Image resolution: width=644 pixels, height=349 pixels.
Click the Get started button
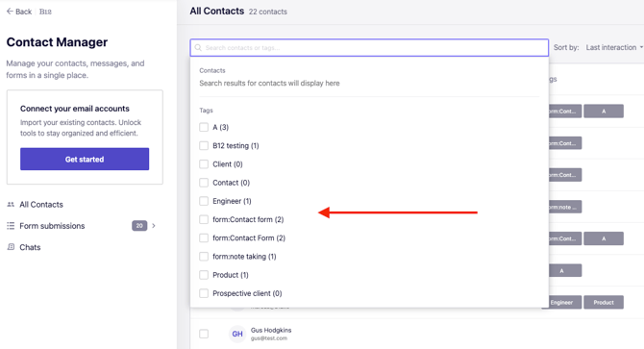85,159
